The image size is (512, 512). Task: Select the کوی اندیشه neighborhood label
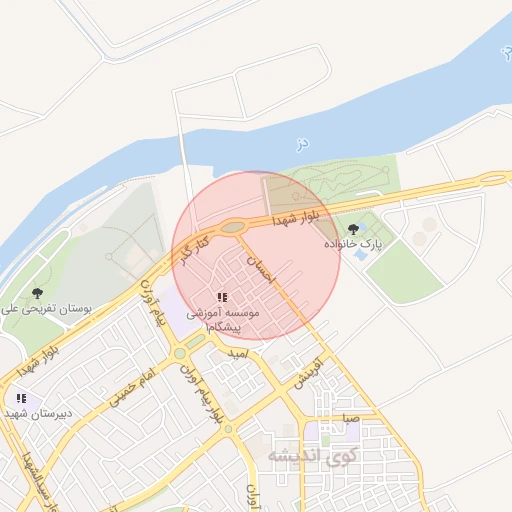tap(313, 456)
